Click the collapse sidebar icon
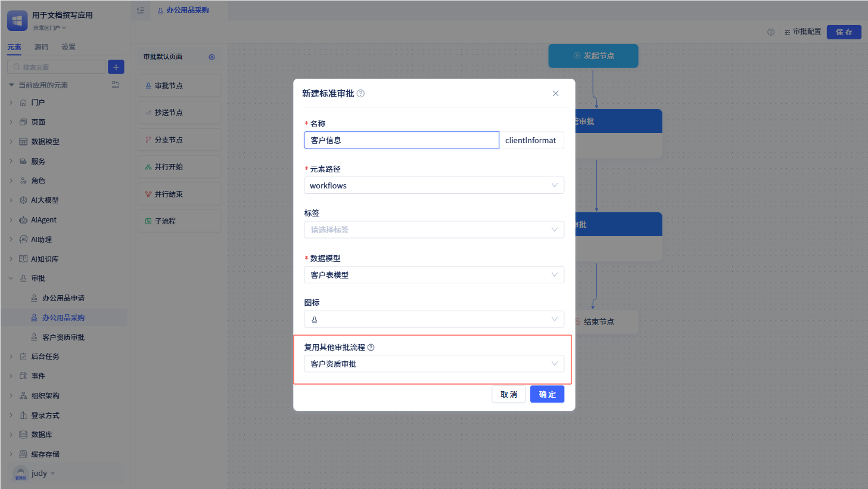The image size is (868, 489). (141, 10)
